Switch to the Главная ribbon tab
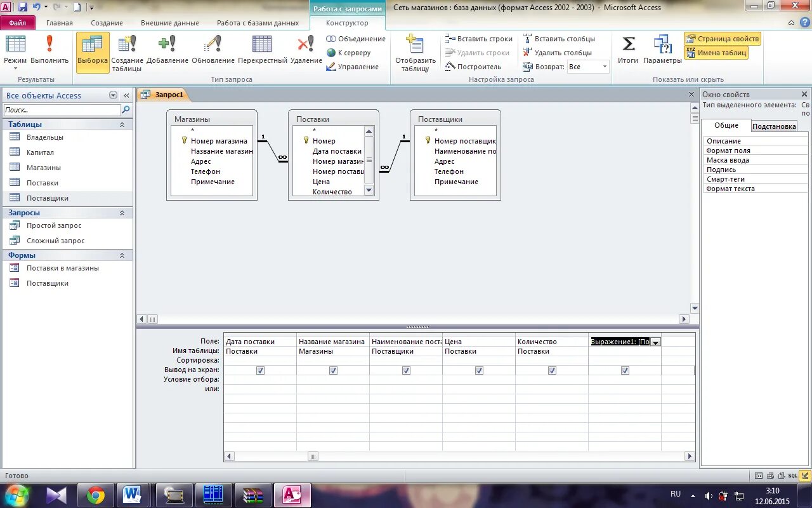 click(60, 23)
